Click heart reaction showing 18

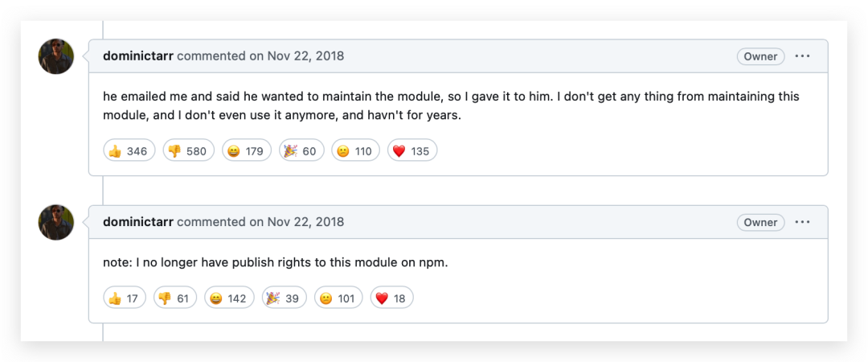click(391, 298)
